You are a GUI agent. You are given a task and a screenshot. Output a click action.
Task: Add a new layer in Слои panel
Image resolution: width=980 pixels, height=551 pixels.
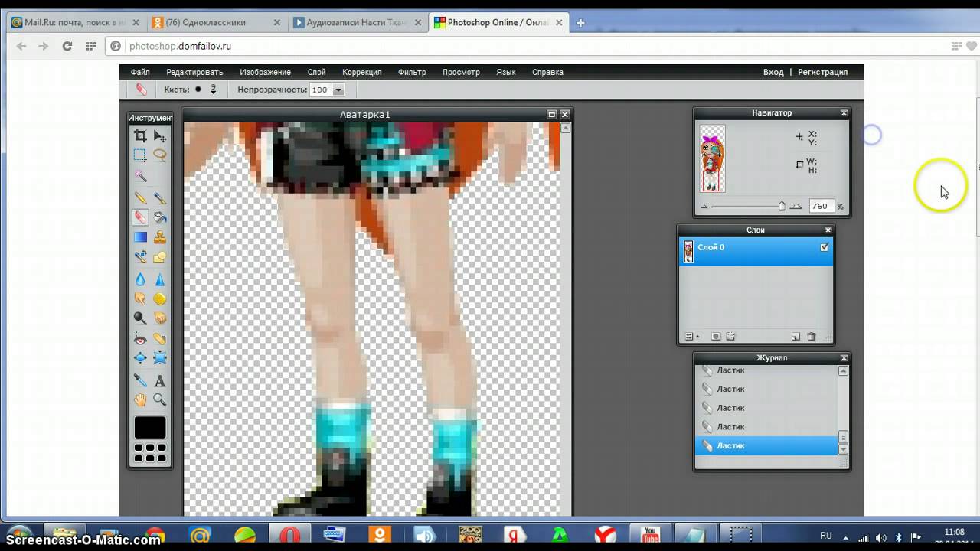tap(795, 337)
